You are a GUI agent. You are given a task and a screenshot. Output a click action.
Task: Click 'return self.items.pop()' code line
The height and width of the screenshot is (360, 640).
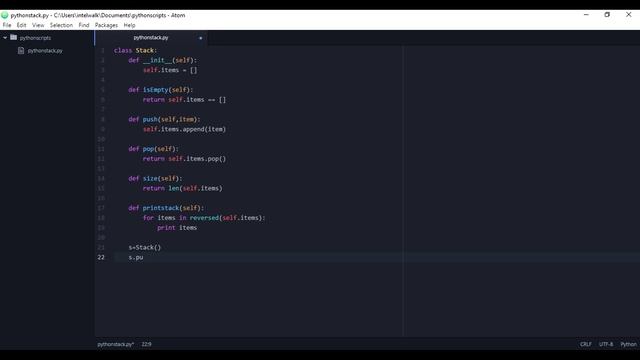coord(184,159)
